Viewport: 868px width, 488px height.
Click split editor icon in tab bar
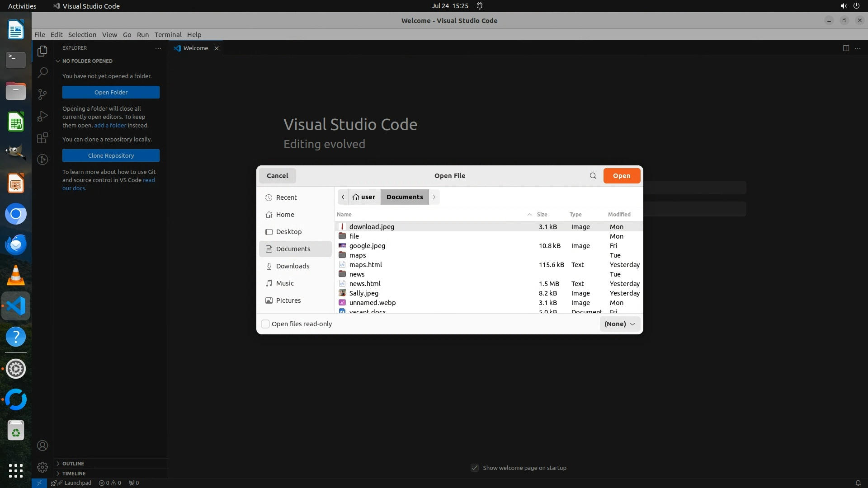click(845, 48)
